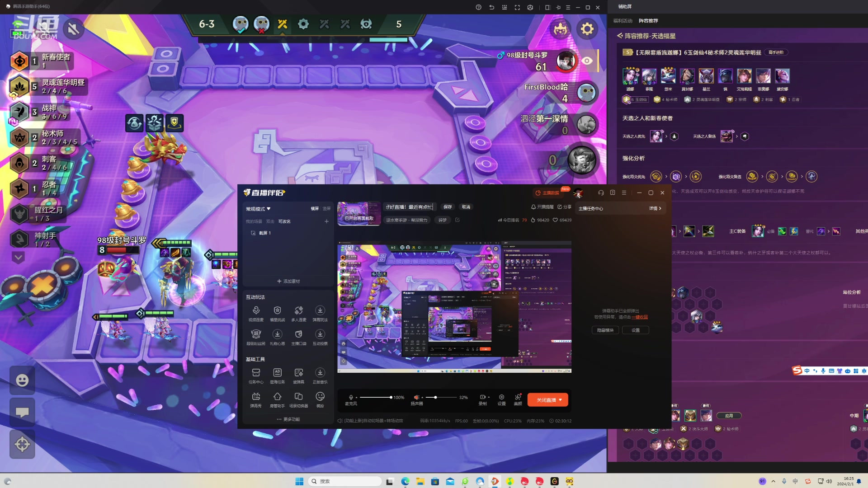
Task: Toggle the microphone mute icon 麦克风
Action: point(351,397)
